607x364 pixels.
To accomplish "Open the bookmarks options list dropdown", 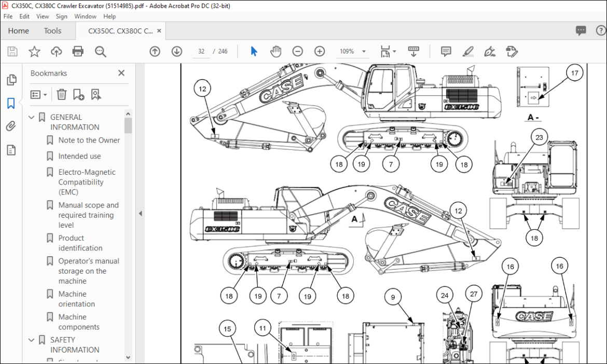I will click(39, 94).
